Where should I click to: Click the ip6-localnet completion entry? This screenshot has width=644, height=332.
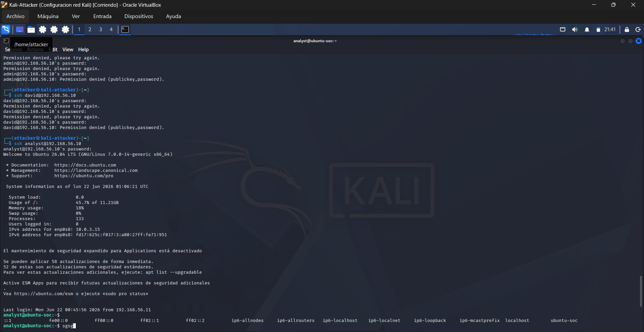pos(384,321)
